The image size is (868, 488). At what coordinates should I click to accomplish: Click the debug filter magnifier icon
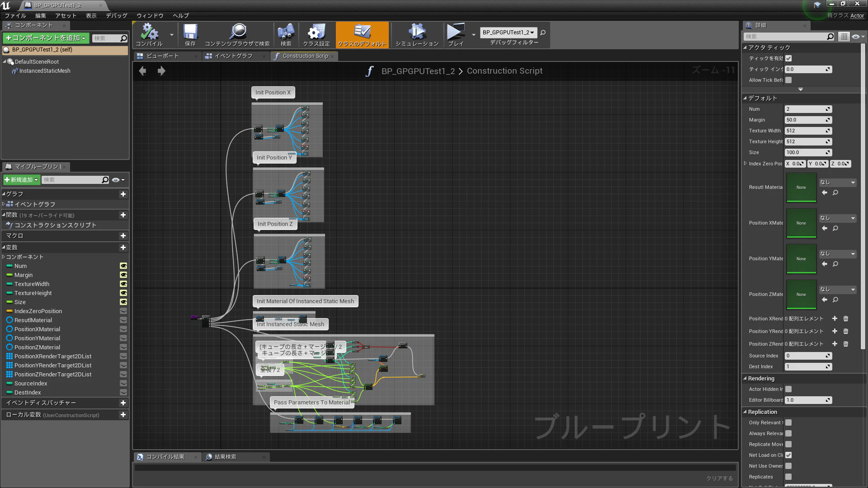coord(543,33)
